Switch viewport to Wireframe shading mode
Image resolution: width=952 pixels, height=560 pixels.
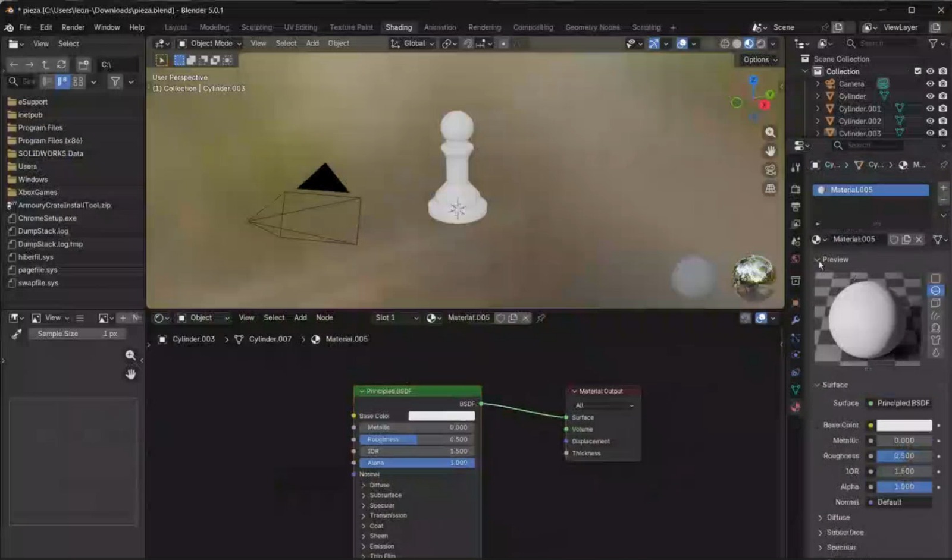point(725,43)
